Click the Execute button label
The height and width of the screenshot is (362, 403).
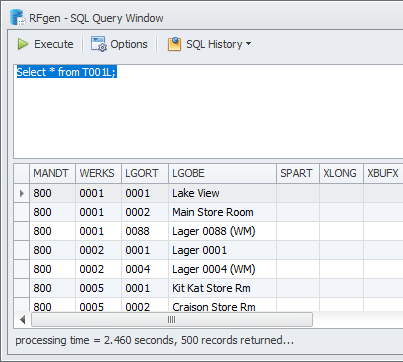[x=54, y=44]
